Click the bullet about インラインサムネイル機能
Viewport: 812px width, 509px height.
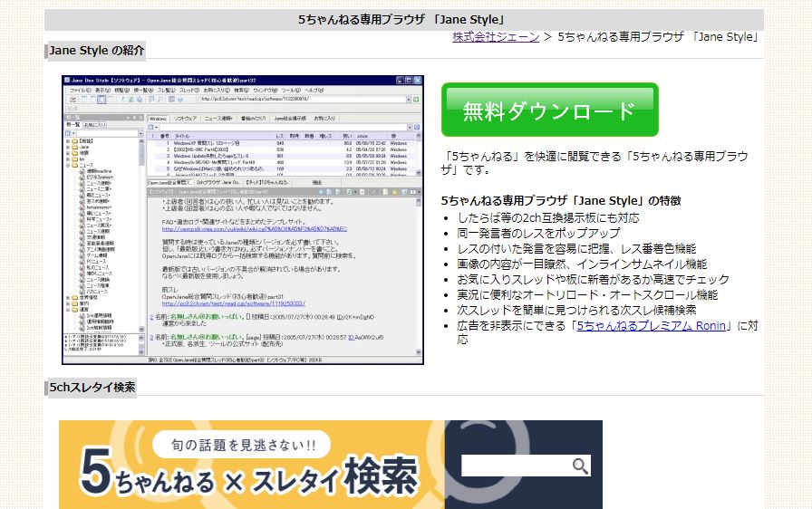pyautogui.click(x=582, y=264)
